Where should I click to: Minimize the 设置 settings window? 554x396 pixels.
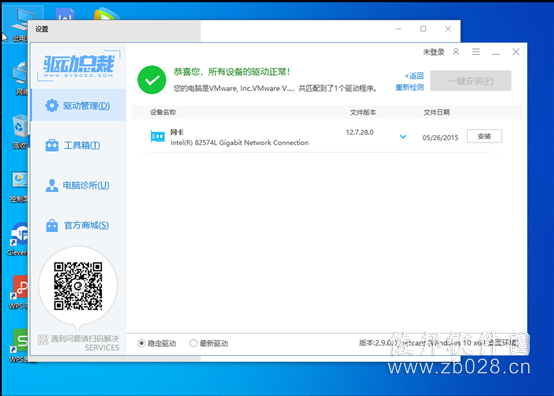398,29
